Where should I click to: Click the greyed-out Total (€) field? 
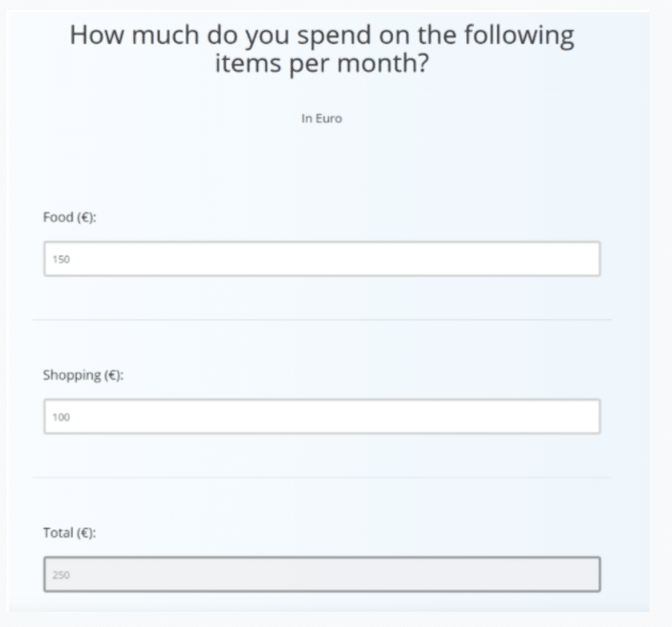(x=321, y=574)
